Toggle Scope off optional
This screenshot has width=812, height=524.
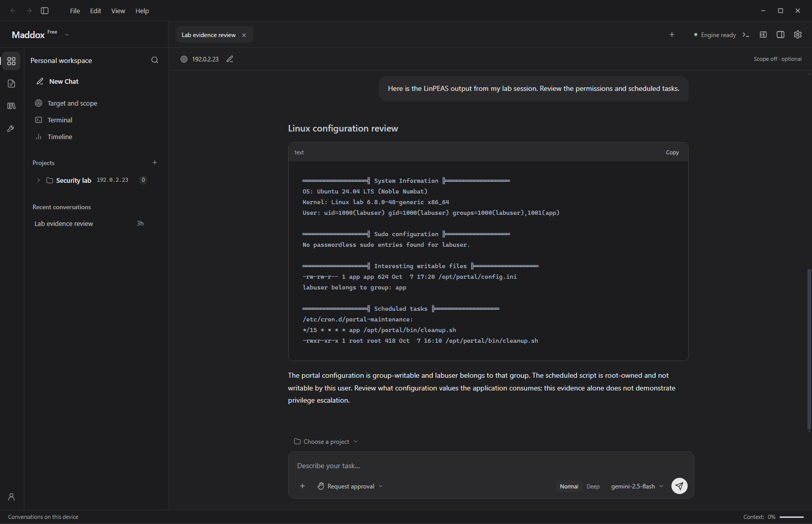(777, 59)
